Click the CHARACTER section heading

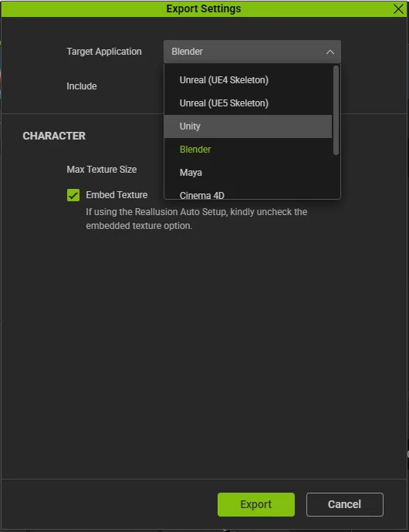click(54, 136)
